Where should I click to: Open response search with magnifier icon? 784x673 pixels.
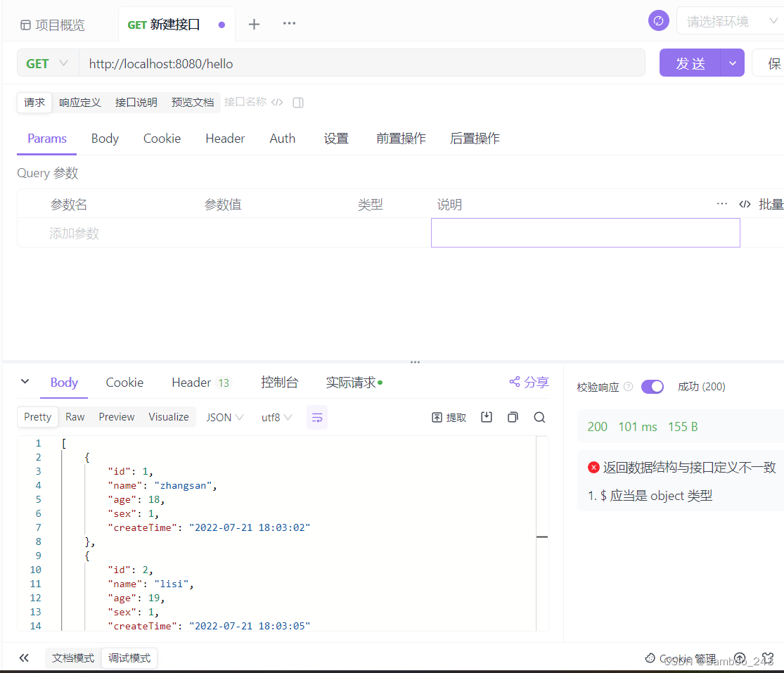point(539,416)
